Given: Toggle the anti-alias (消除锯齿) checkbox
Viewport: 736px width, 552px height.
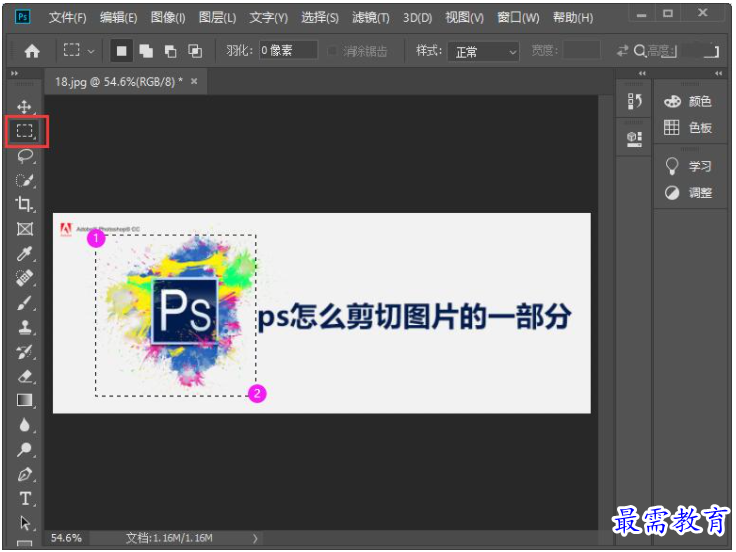Looking at the screenshot, I should coord(332,51).
